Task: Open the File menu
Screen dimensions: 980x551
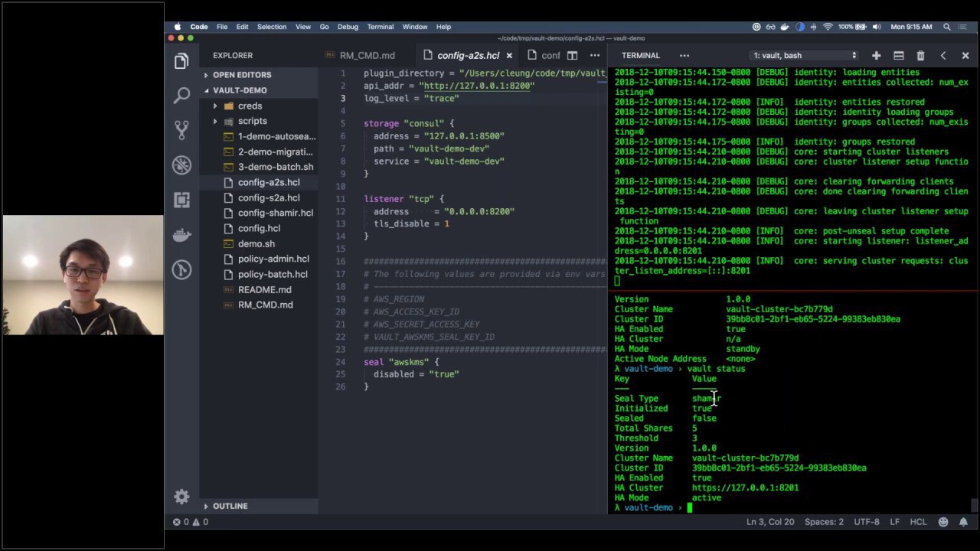Action: tap(221, 27)
